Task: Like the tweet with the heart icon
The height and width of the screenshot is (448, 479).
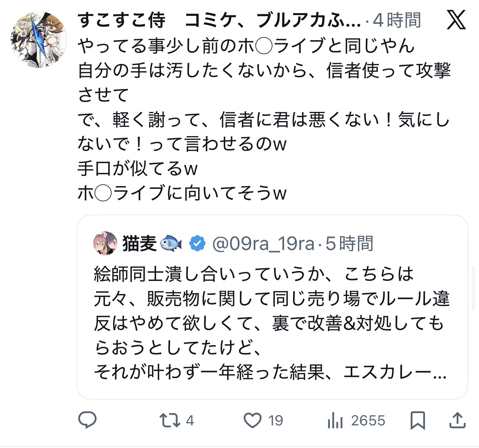Action: pos(253,421)
